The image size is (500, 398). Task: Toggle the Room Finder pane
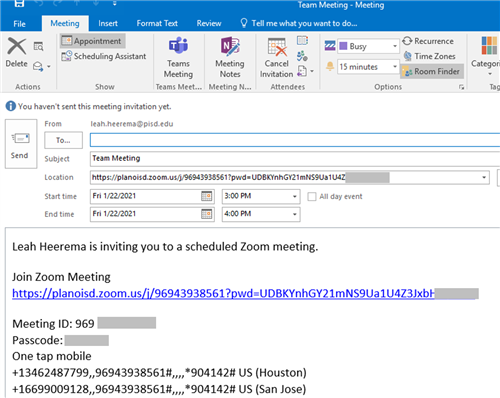coord(431,71)
